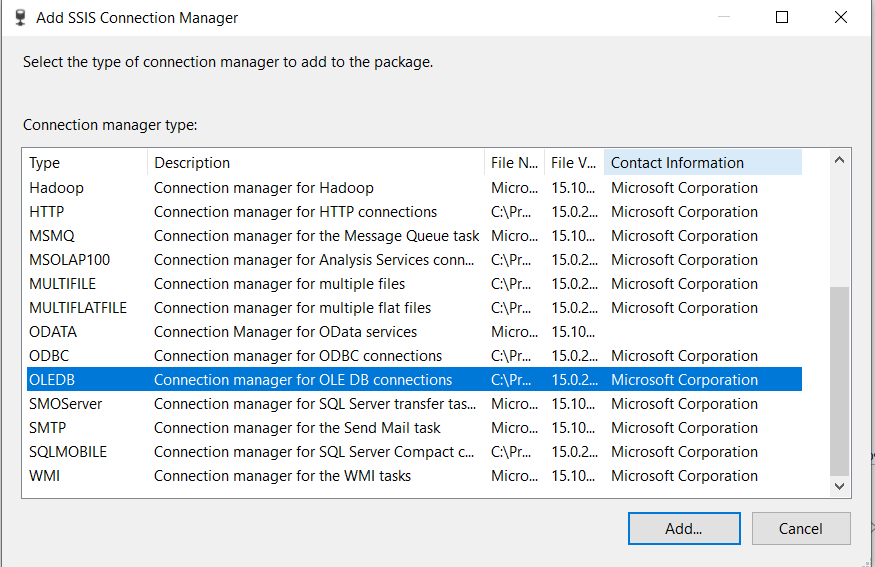Image resolution: width=875 pixels, height=567 pixels.
Task: Click the Cancel button
Action: point(800,528)
